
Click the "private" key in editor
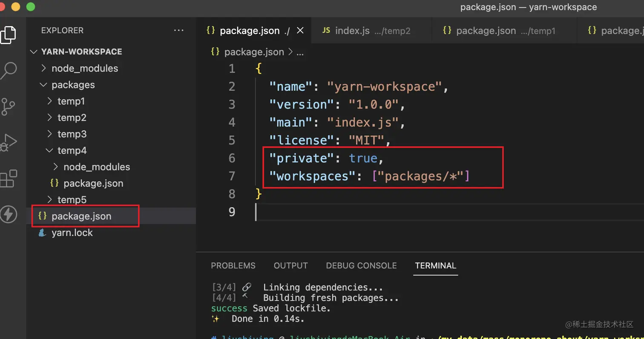tap(302, 158)
